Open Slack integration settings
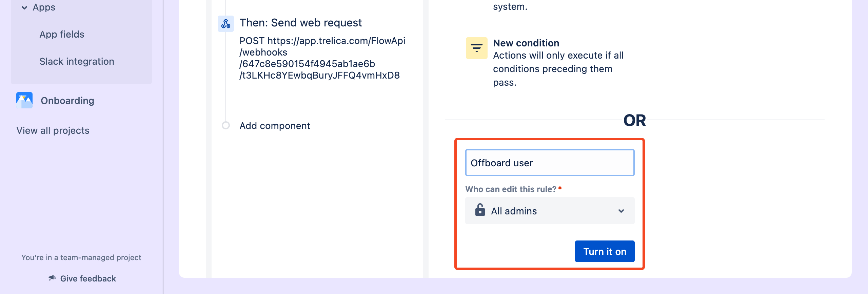Screen dimensions: 868x294 click(77, 61)
